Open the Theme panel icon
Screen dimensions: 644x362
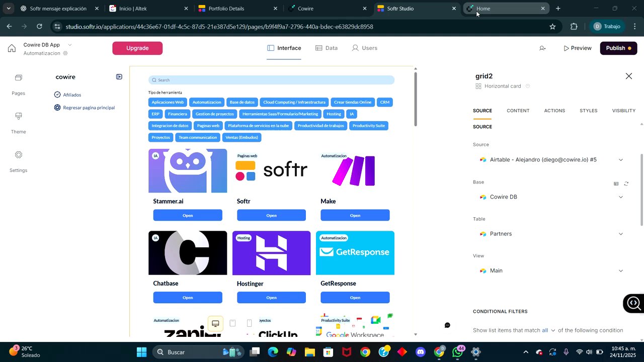point(19,116)
